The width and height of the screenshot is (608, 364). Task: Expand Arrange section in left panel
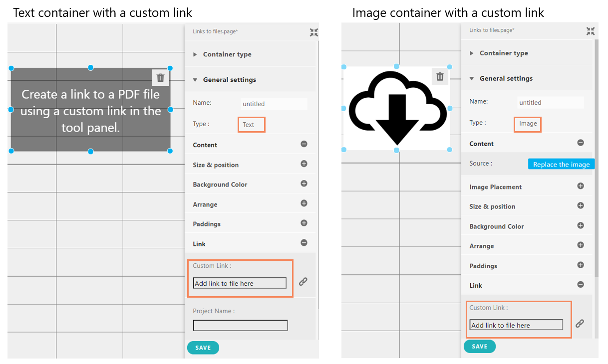(x=304, y=203)
